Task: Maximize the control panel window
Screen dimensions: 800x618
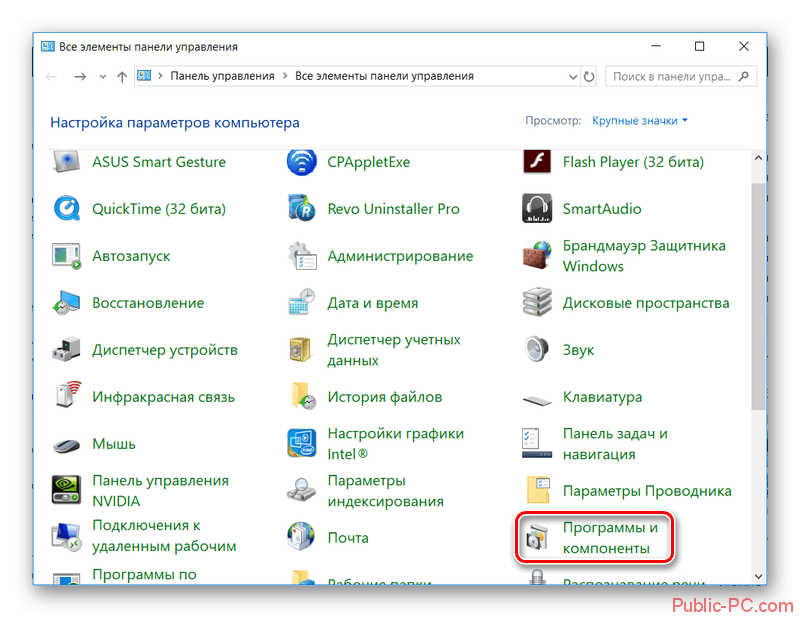Action: click(699, 46)
